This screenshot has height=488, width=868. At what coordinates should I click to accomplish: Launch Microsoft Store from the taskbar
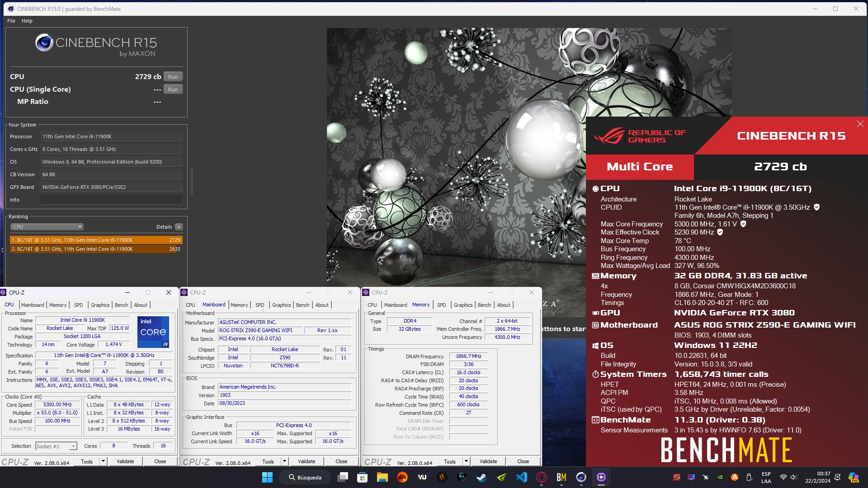point(362,477)
